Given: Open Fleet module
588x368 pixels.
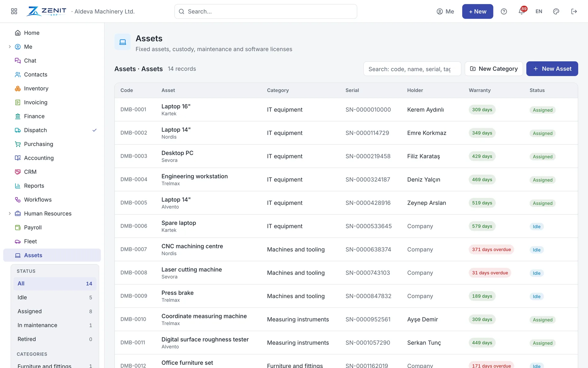Looking at the screenshot, I should click(52, 241).
